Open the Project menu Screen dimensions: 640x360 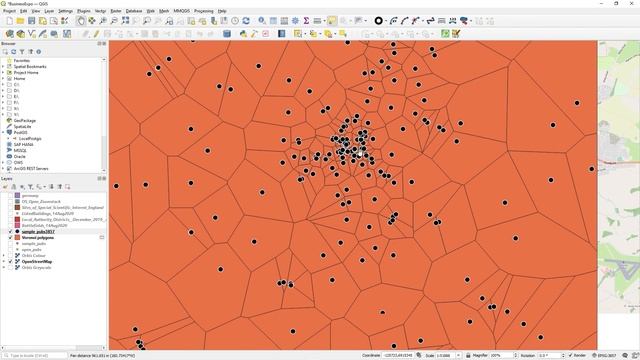[9, 11]
